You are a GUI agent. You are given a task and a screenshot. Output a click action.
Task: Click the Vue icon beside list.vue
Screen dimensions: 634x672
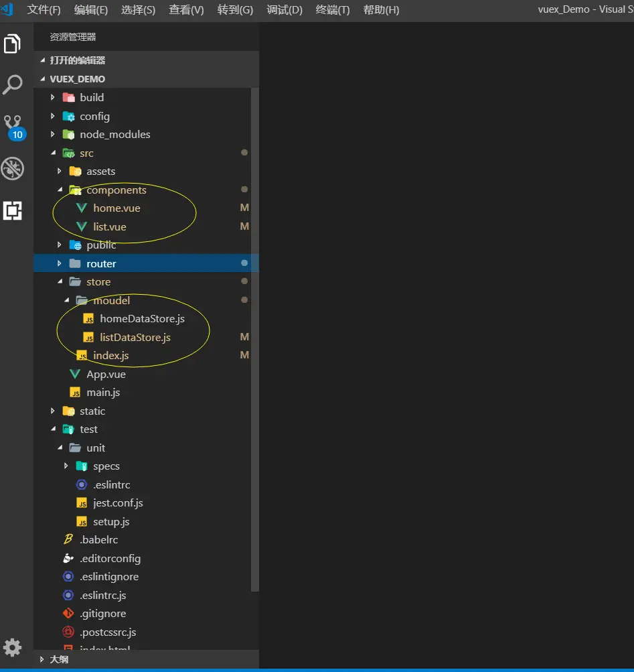point(82,226)
